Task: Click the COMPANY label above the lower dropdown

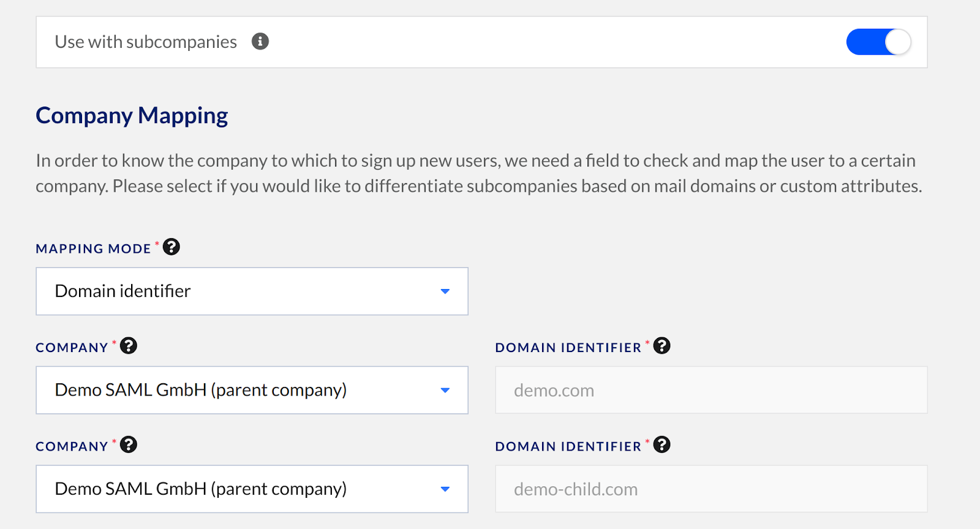Action: [72, 446]
